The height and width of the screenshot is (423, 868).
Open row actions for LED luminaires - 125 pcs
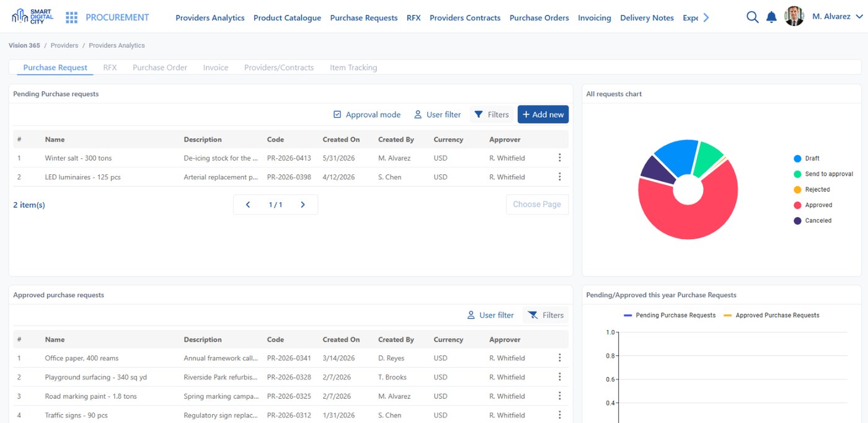coord(559,177)
